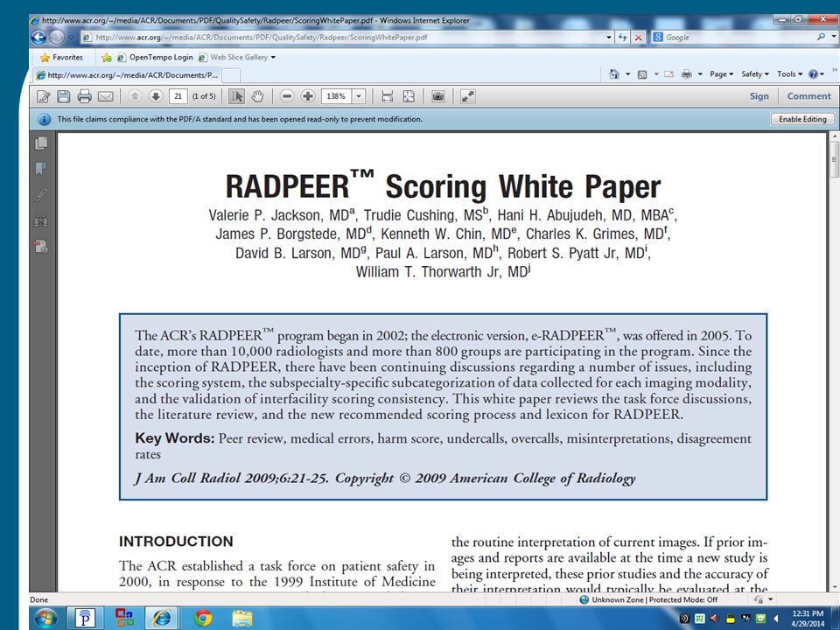The height and width of the screenshot is (630, 840).
Task: Open the Safety menu
Action: (755, 74)
